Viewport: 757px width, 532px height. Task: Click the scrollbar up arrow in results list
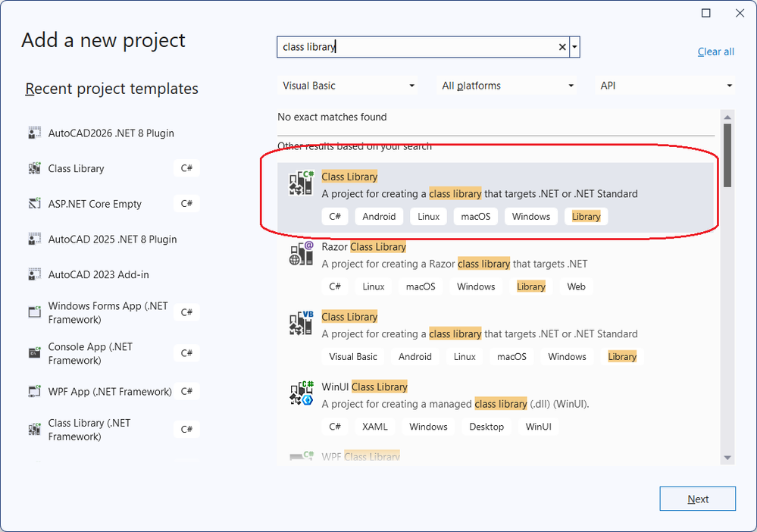727,117
